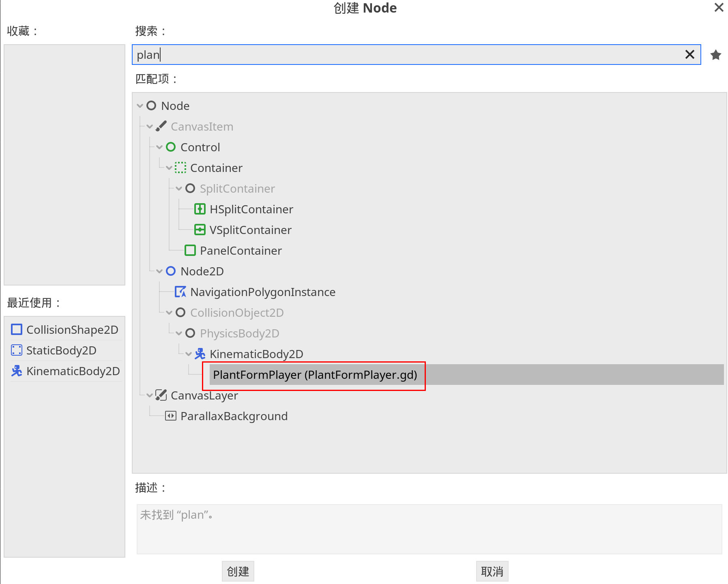Collapse the Node2D branch

pos(159,271)
